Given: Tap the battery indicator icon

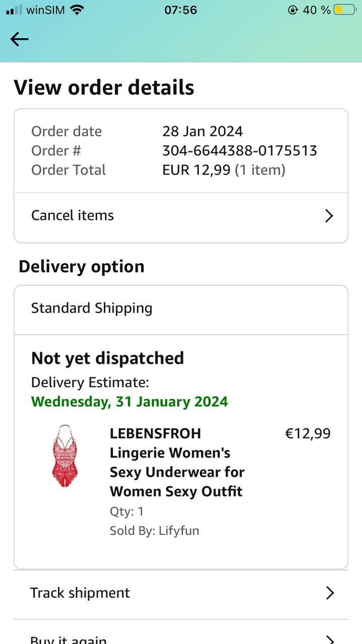Looking at the screenshot, I should 344,10.
